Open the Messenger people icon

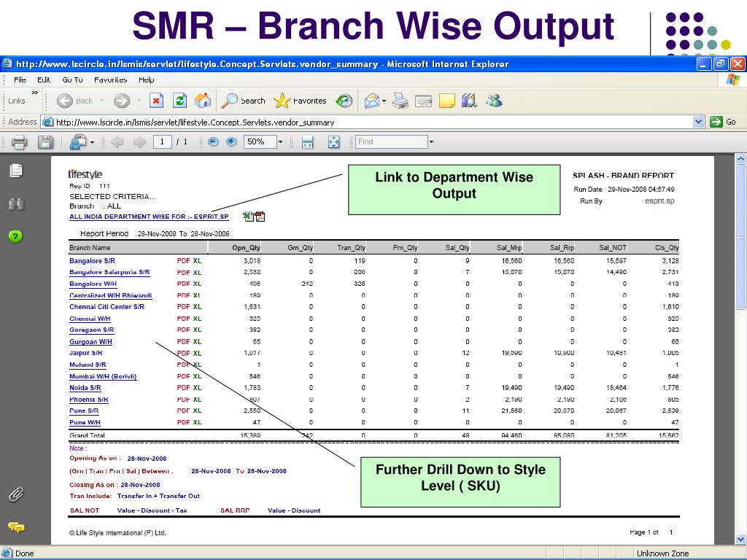[x=494, y=101]
